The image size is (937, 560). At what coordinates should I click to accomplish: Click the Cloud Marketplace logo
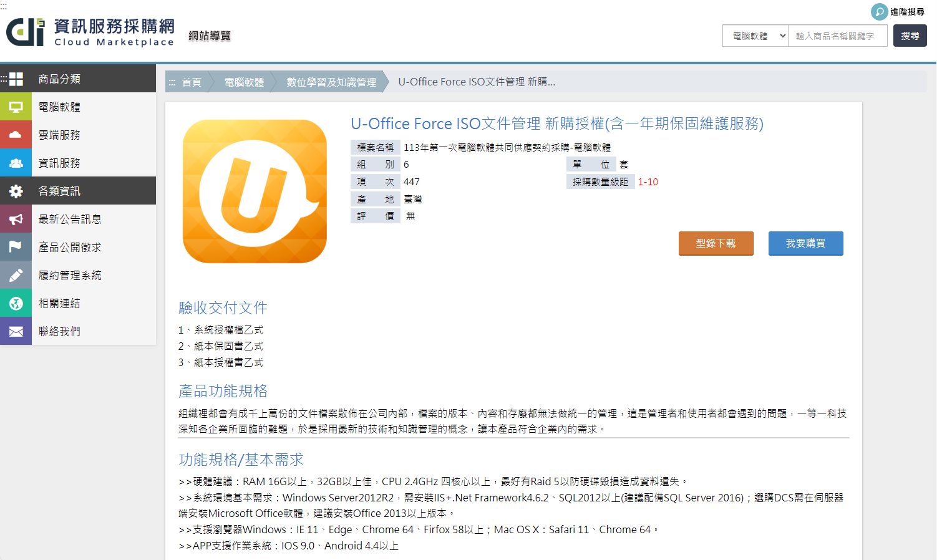(x=90, y=32)
